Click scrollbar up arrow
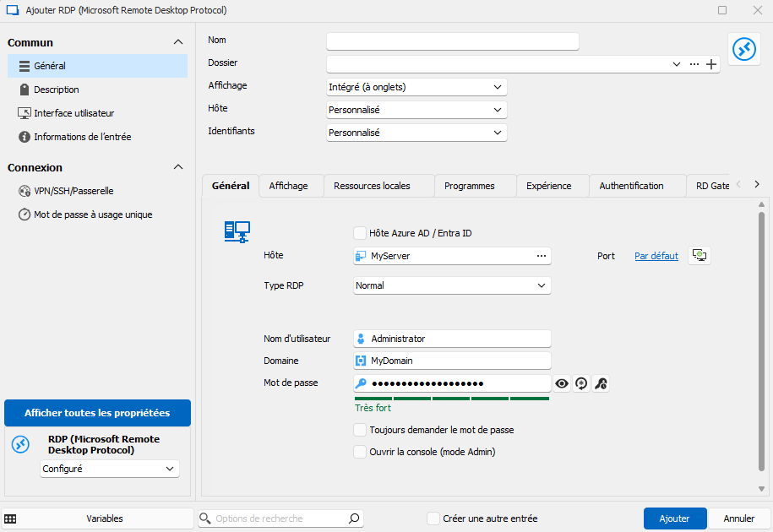This screenshot has width=773, height=532. click(x=761, y=204)
